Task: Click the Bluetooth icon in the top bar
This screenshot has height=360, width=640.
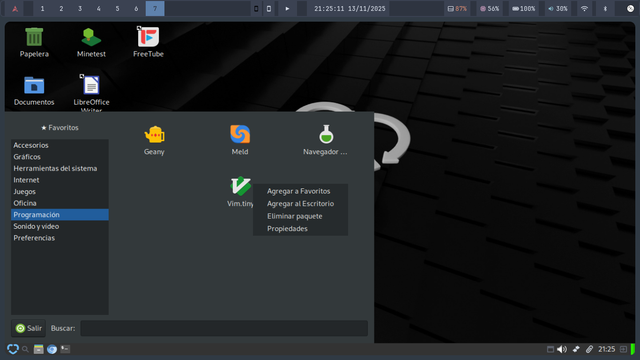Action: coord(605,9)
